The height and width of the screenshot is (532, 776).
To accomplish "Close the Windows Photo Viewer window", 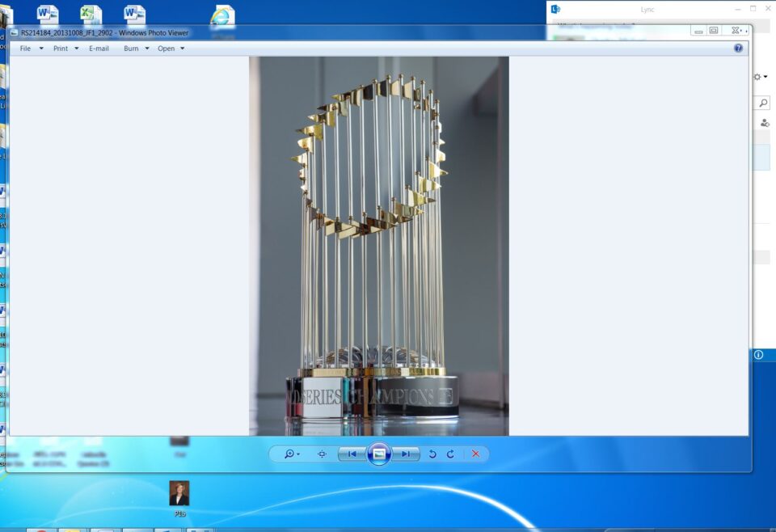I will click(x=736, y=31).
